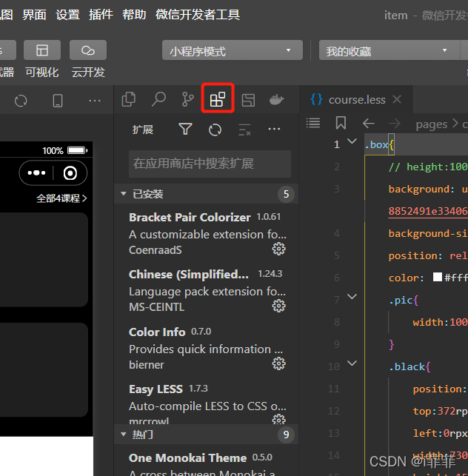Open simulator more options ellipsis
Viewport: 468px width, 476px height.
[x=95, y=101]
